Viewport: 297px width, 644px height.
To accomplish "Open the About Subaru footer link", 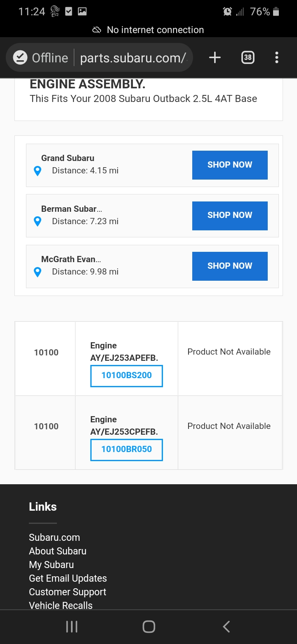I will point(58,551).
